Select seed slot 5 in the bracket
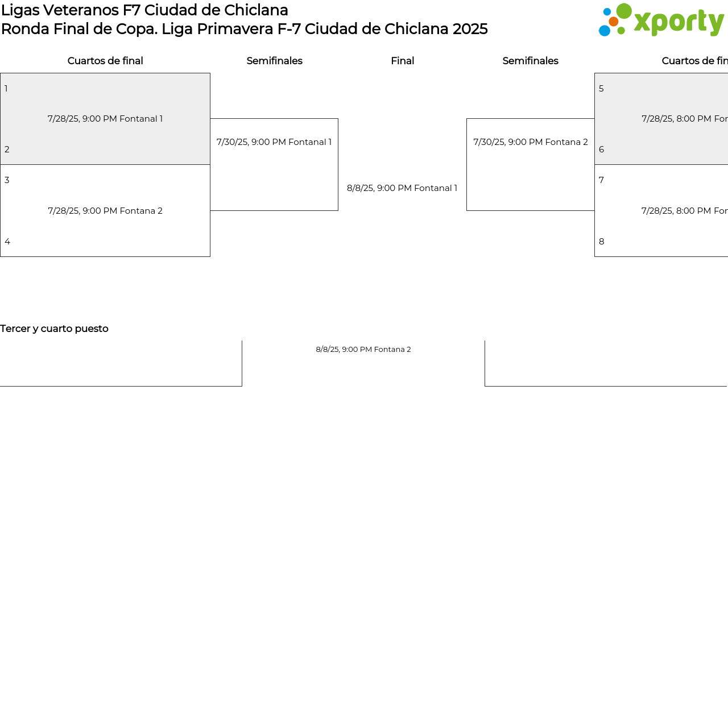Screen dimensions: 728x722 click(601, 89)
